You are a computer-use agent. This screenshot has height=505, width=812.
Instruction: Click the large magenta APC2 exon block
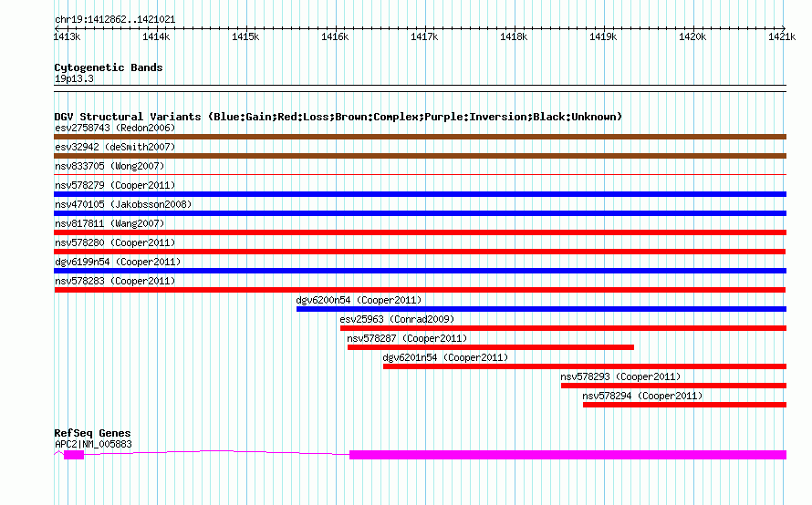click(x=568, y=455)
